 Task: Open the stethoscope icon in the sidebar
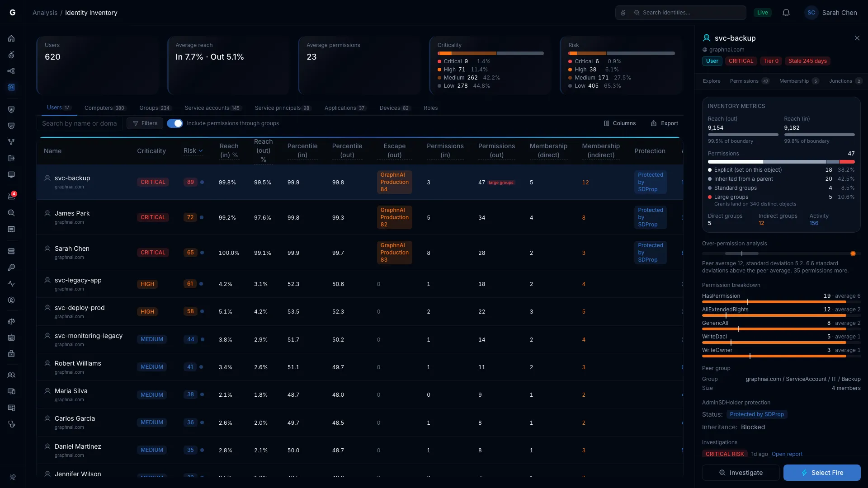(11, 424)
